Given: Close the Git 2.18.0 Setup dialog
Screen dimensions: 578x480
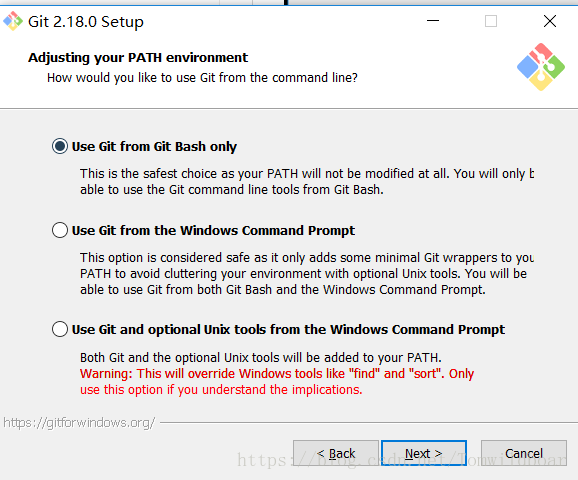Looking at the screenshot, I should click(550, 21).
